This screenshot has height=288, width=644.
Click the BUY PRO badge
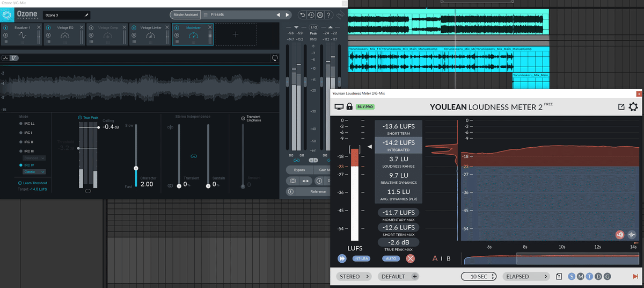point(364,106)
